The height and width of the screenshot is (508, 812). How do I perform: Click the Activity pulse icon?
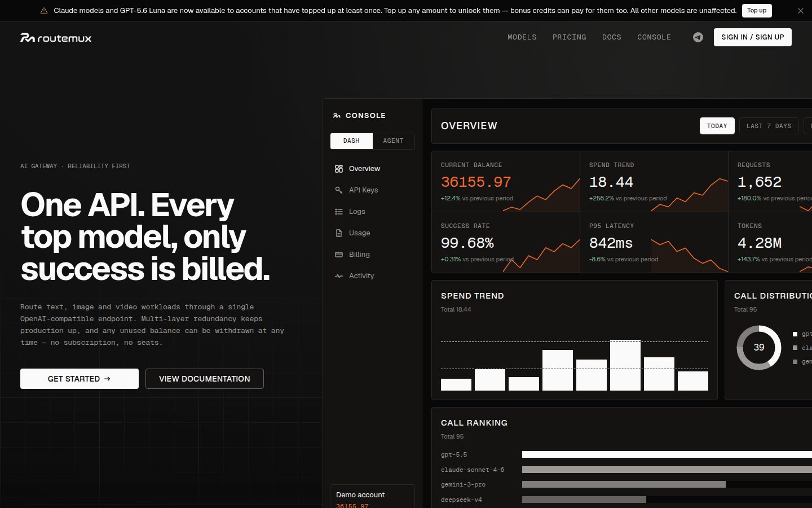[x=339, y=276]
